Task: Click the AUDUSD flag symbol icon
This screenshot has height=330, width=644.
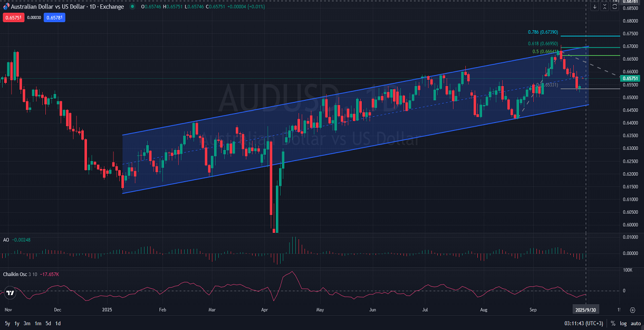Action: (x=5, y=6)
